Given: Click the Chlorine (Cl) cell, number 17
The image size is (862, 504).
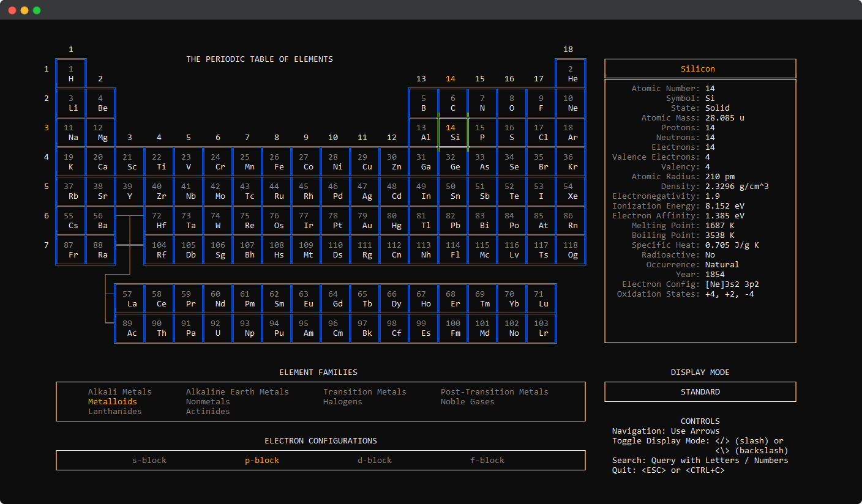Looking at the screenshot, I should pyautogui.click(x=541, y=132).
